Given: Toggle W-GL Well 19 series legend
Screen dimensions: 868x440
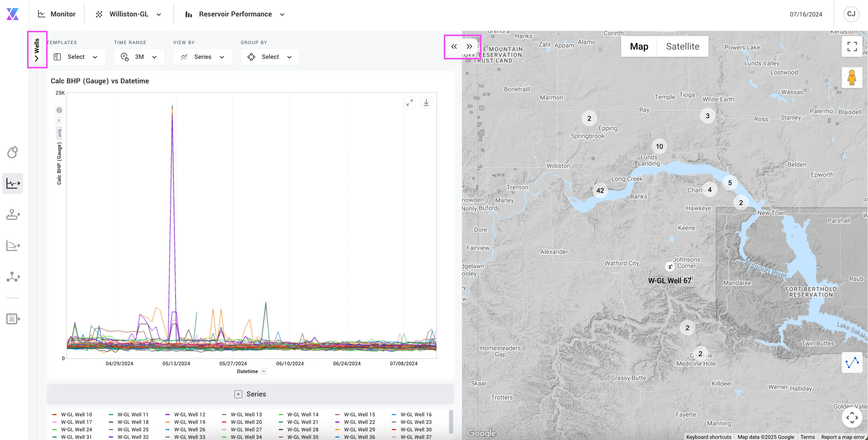Looking at the screenshot, I should pos(185,422).
